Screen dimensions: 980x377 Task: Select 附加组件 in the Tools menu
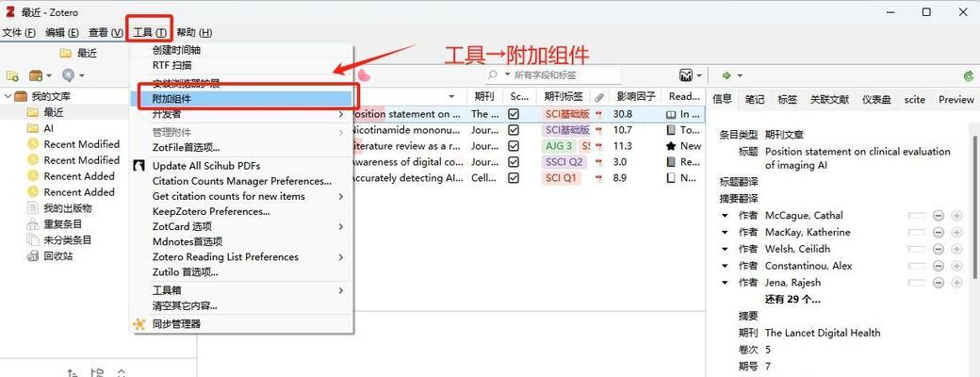click(242, 99)
